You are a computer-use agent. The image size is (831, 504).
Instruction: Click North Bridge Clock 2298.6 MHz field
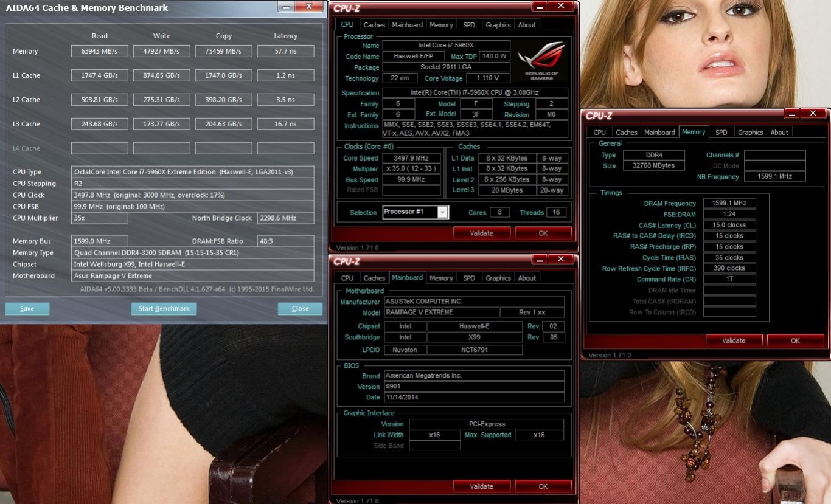click(x=286, y=218)
